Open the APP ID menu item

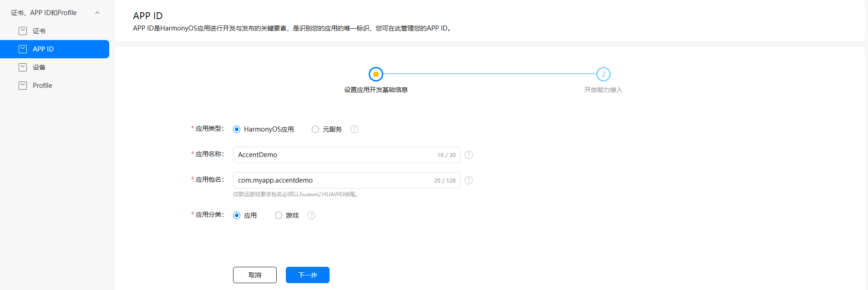coord(55,49)
